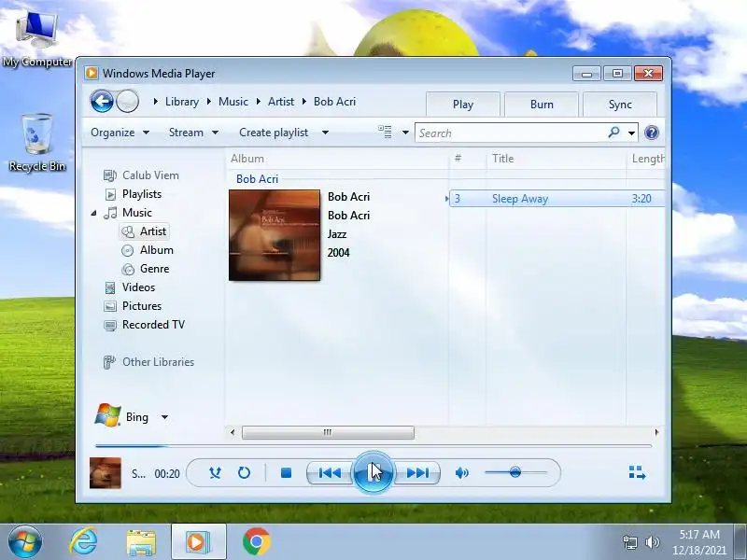The width and height of the screenshot is (747, 560).
Task: Click horizontal scrollbar right arrow
Action: coord(657,432)
